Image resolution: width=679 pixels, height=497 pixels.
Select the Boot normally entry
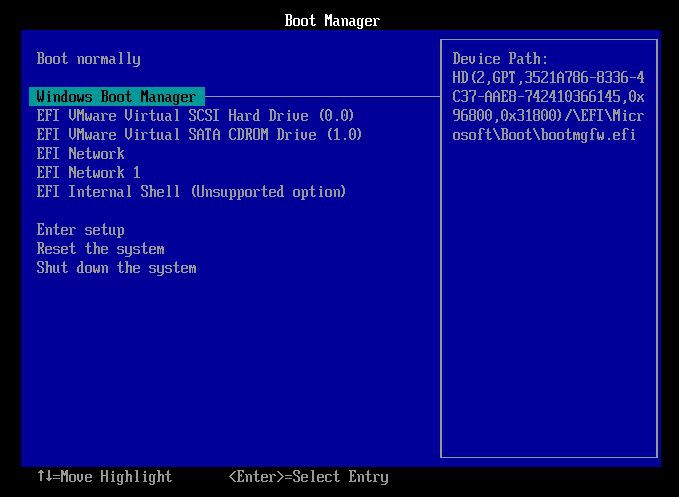[88, 59]
